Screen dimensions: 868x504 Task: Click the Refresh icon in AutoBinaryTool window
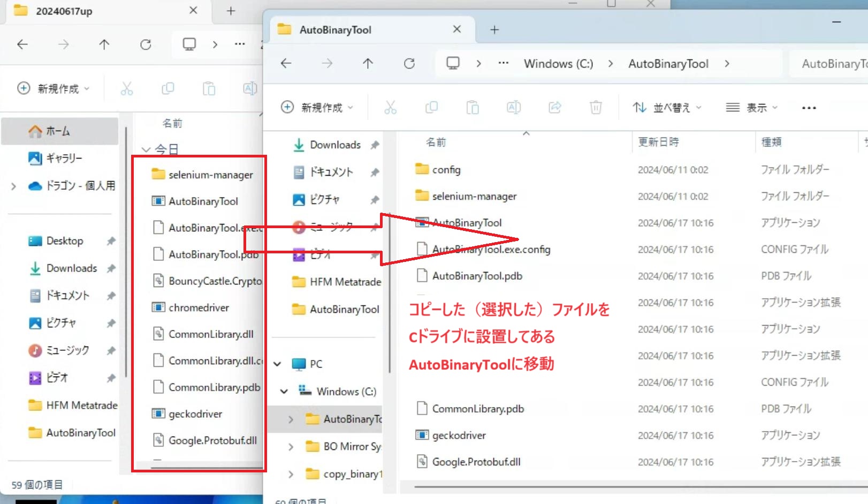point(409,64)
